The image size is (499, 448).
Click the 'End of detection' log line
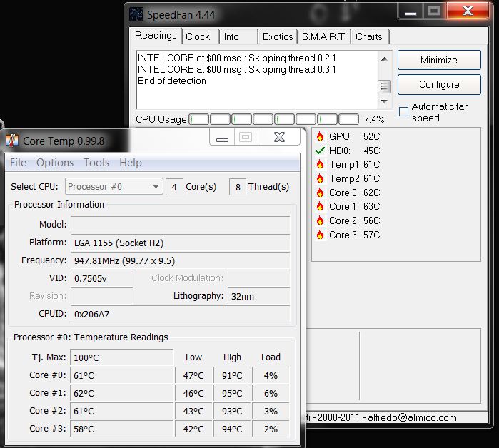(172, 81)
